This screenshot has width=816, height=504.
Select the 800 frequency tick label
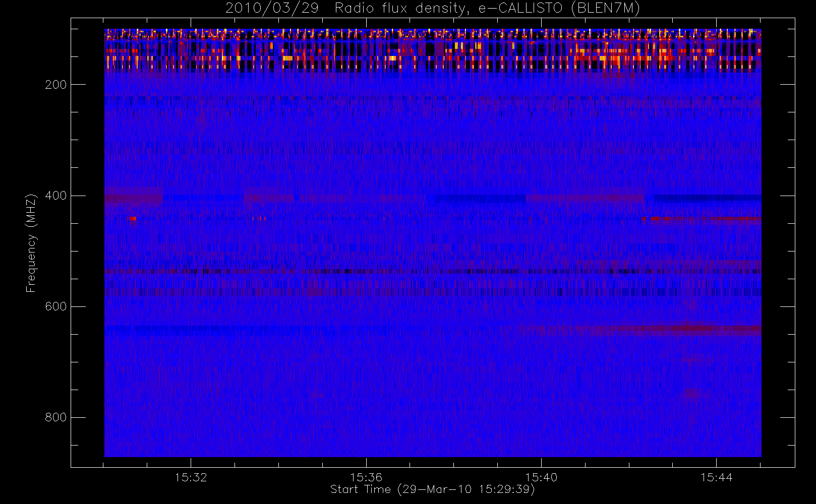[x=55, y=417]
